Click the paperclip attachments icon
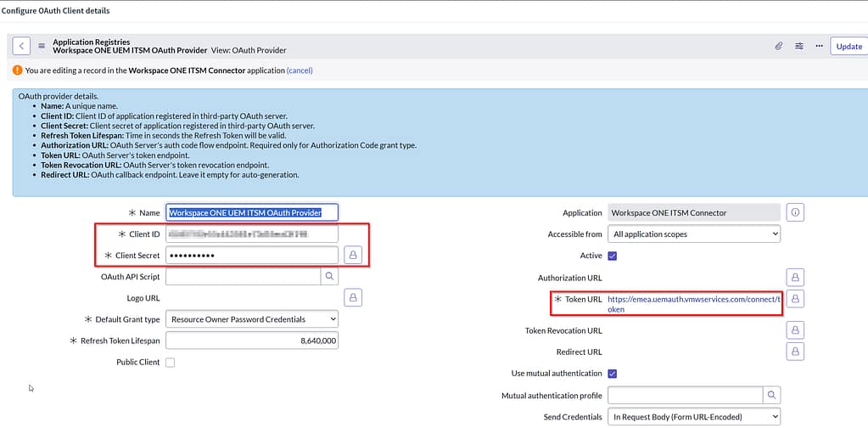The width and height of the screenshot is (868, 428). [778, 46]
